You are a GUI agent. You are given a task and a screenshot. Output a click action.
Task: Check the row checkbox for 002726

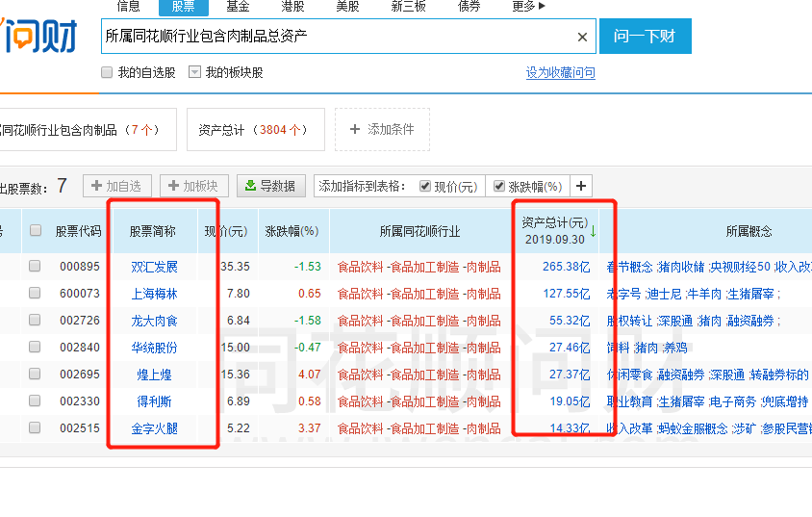point(35,321)
